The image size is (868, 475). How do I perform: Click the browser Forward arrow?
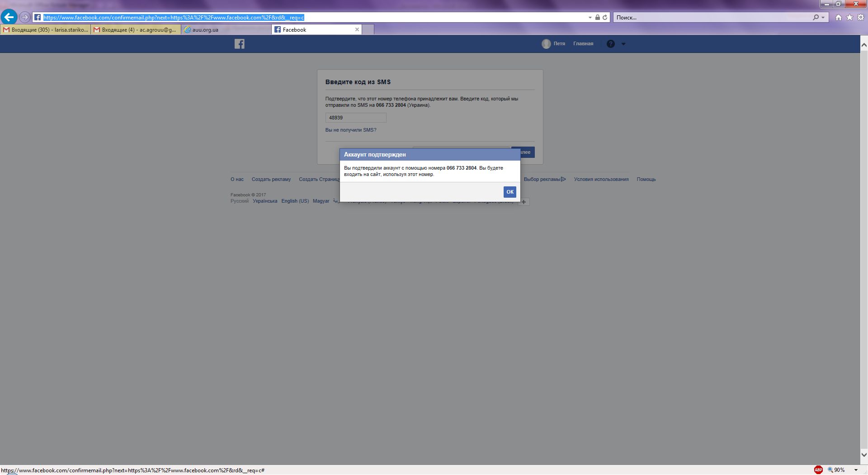(25, 17)
